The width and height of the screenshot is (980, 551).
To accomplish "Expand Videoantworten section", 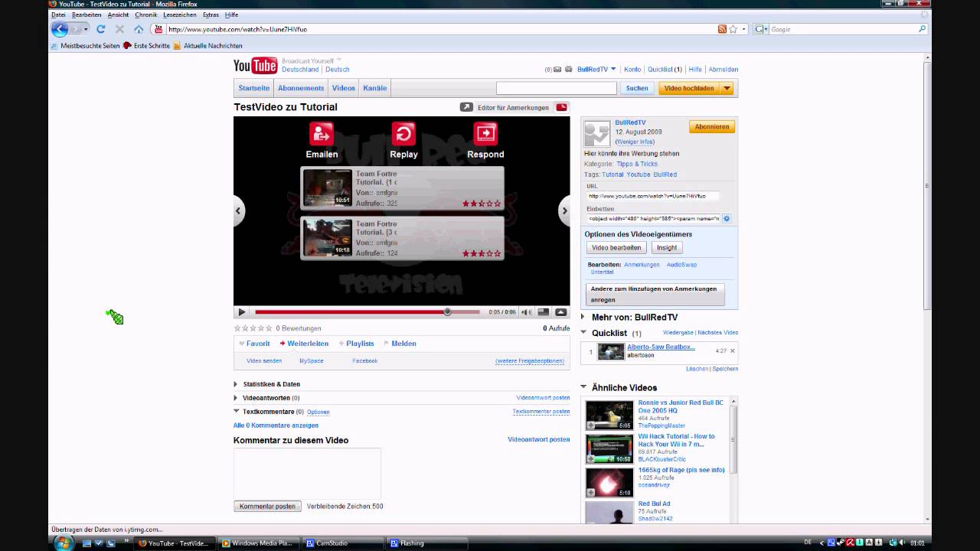I will pos(236,398).
